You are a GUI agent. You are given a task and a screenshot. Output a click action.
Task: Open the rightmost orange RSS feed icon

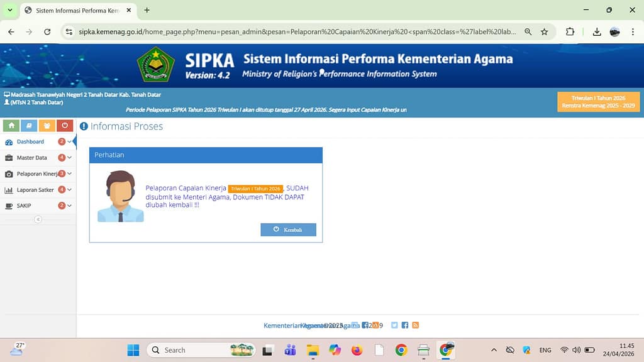[415, 325]
